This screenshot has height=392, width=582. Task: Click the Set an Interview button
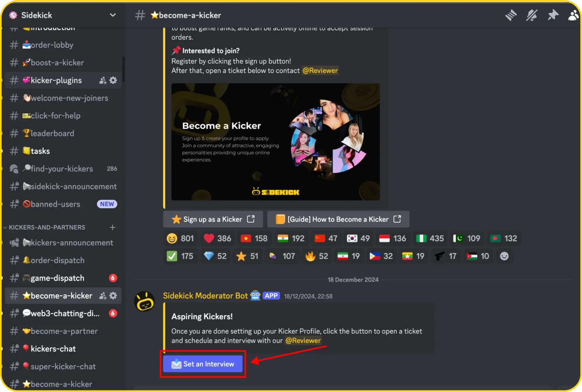[203, 364]
